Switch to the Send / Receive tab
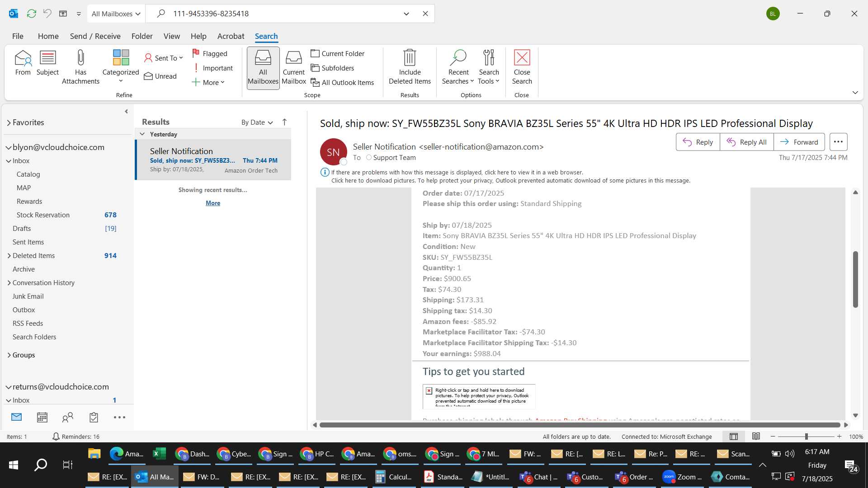 (95, 36)
